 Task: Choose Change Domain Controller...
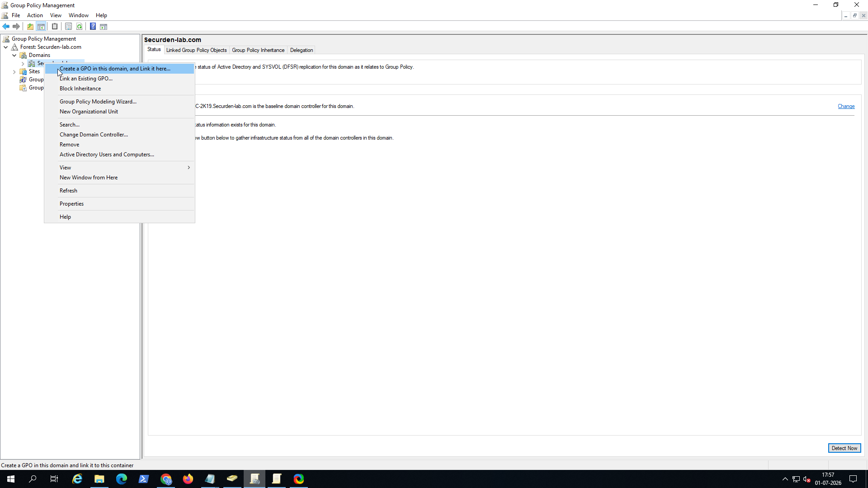pyautogui.click(x=120, y=135)
